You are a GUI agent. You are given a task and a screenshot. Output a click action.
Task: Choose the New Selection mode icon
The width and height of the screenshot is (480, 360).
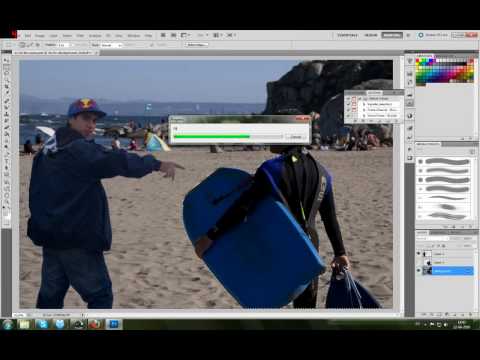point(22,45)
